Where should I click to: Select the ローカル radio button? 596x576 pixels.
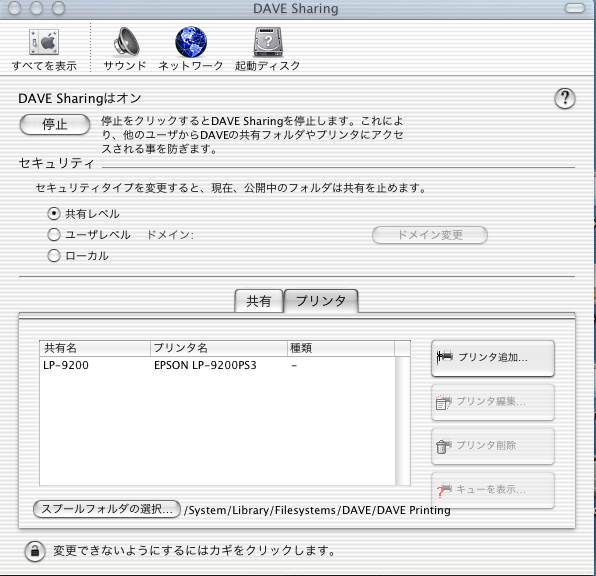(x=54, y=255)
